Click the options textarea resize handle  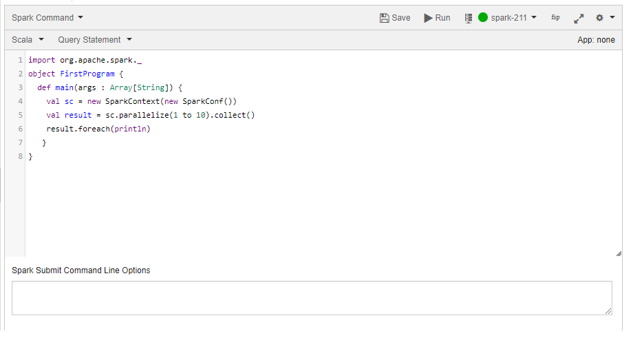(608, 311)
